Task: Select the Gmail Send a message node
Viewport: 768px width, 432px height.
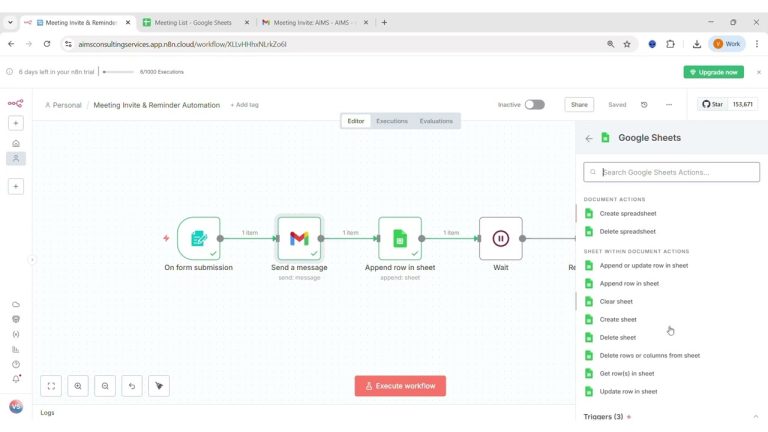Action: (x=299, y=239)
